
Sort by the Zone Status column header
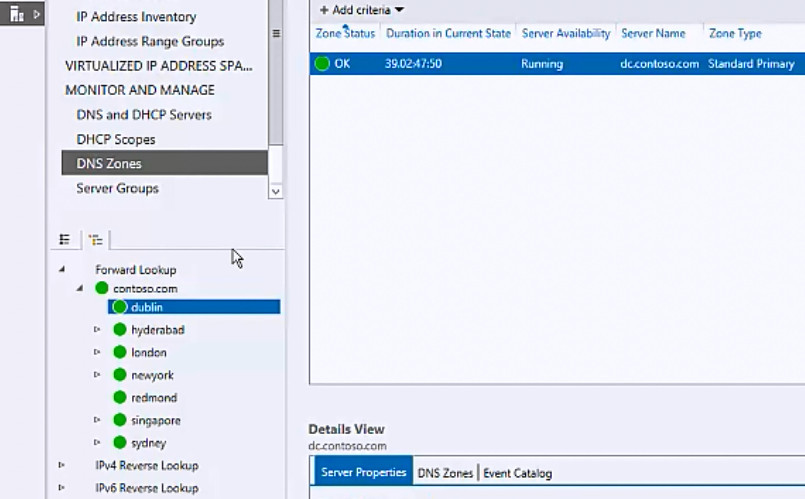(345, 34)
